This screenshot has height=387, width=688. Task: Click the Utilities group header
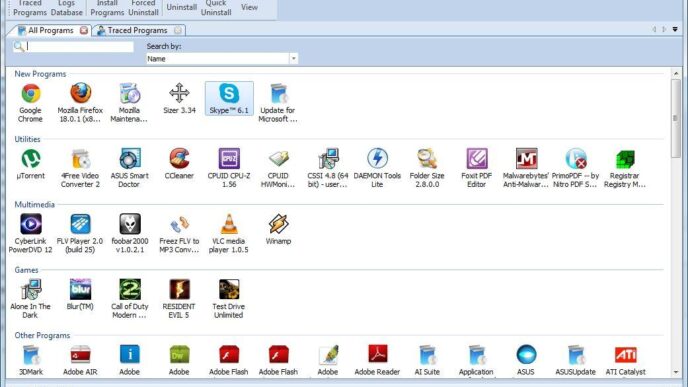[27, 139]
